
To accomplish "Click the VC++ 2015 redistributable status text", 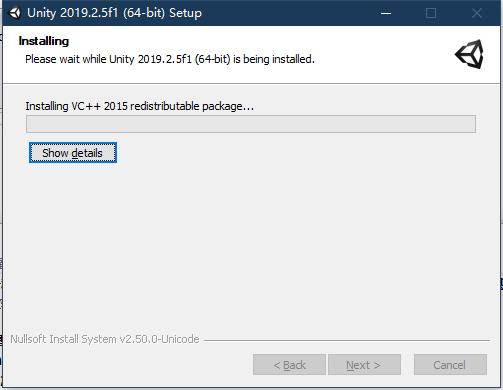I will coord(140,106).
